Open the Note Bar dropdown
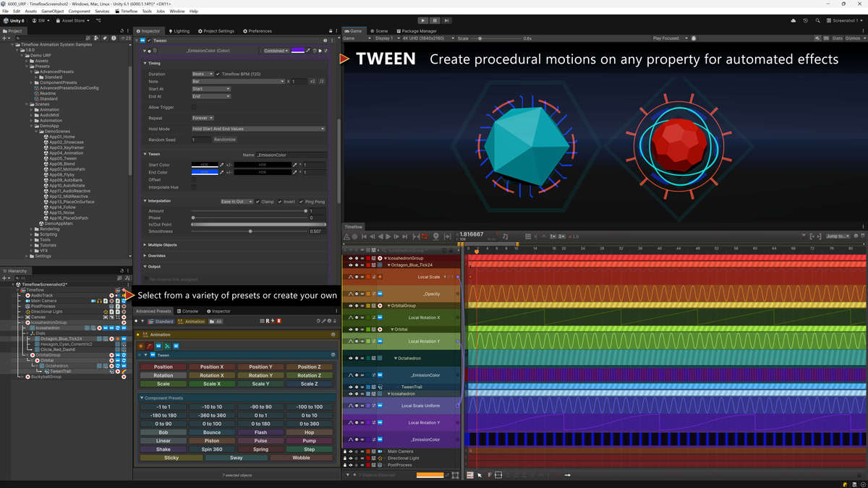The width and height of the screenshot is (868, 488). tap(238, 82)
